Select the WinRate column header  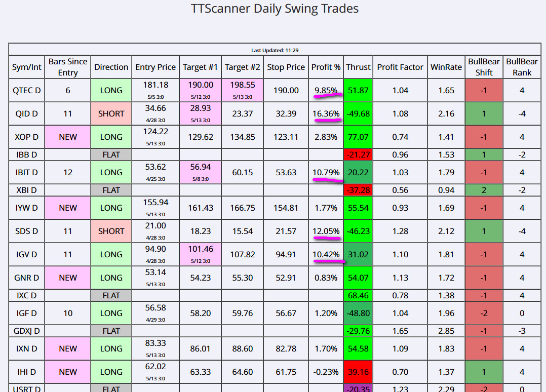tap(446, 67)
